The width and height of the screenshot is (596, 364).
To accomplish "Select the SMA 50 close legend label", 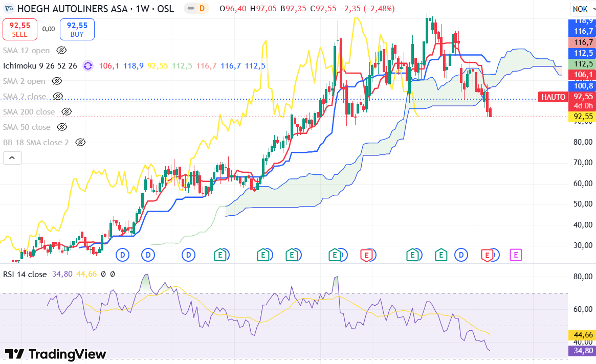I will pos(27,127).
